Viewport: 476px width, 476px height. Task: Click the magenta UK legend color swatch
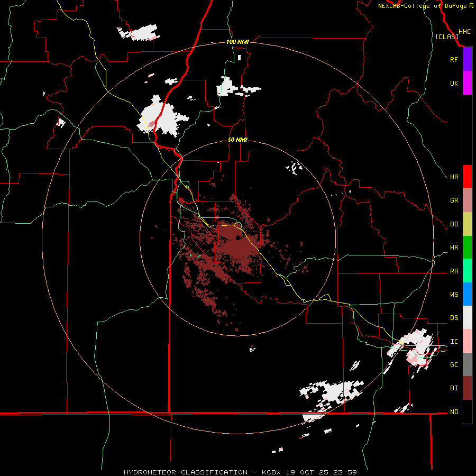click(x=467, y=83)
